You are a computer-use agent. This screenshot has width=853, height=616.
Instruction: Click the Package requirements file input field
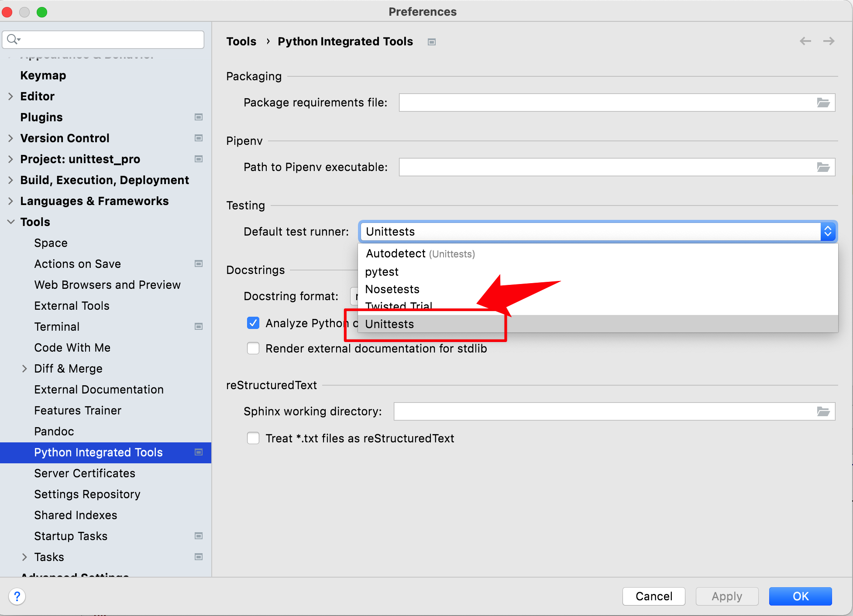coord(607,103)
